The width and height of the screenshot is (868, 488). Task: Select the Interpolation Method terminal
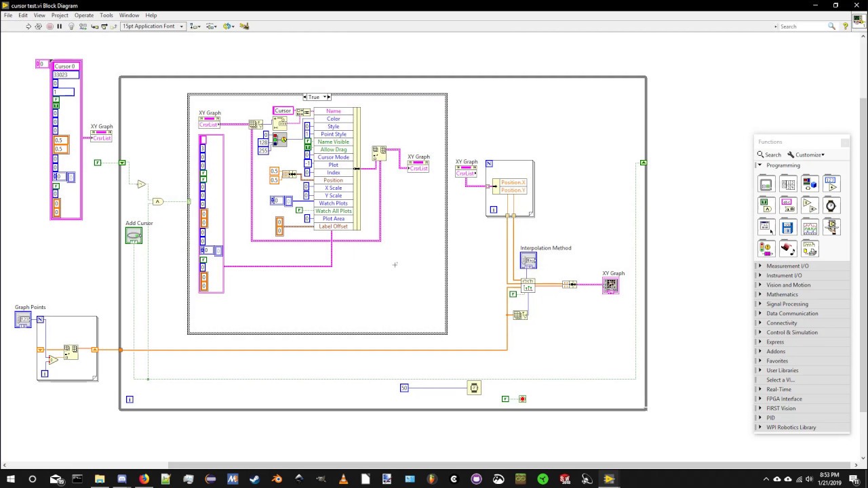click(x=528, y=260)
